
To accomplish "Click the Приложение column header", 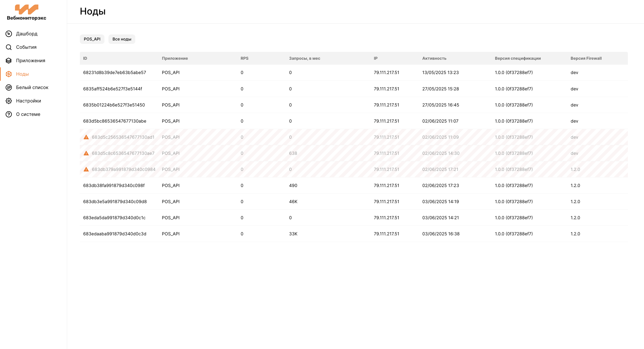I will coord(175,58).
